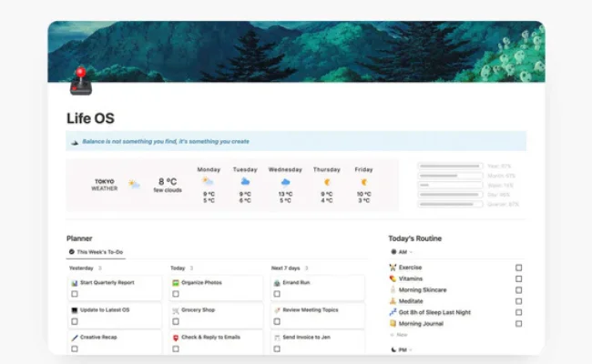
Task: Click Friday's moon forecast icon
Action: coord(364,182)
